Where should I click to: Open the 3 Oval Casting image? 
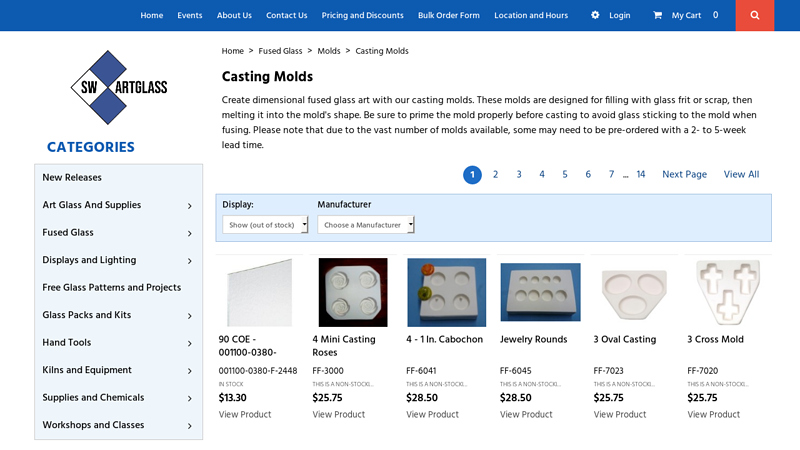[633, 292]
